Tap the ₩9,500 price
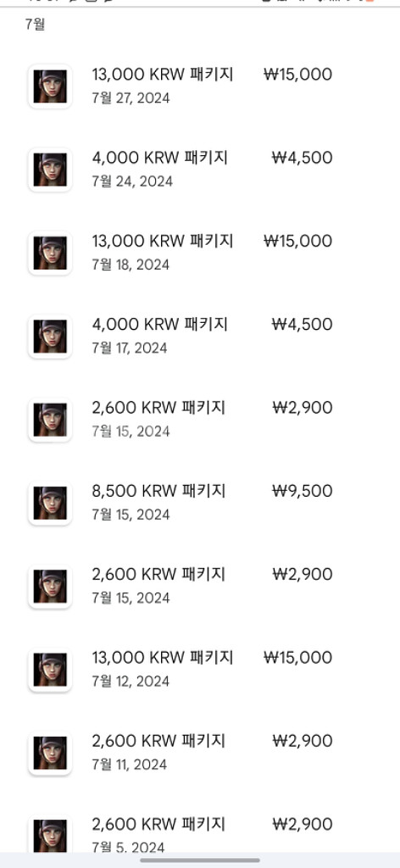This screenshot has height=868, width=400. pyautogui.click(x=302, y=491)
